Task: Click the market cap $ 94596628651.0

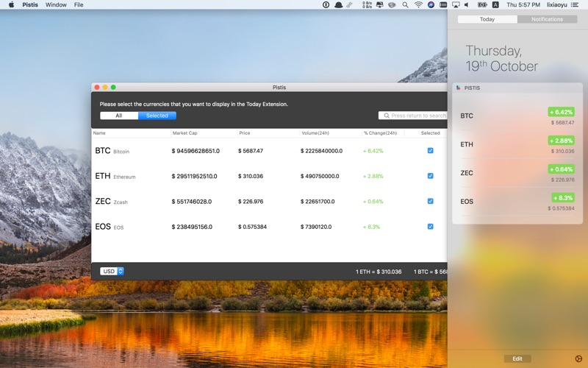Action: click(196, 151)
